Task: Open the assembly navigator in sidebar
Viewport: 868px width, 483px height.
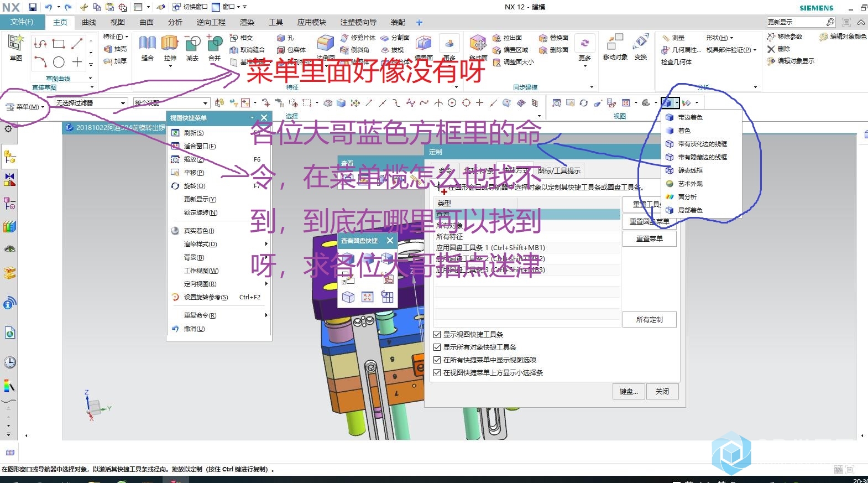Action: tap(9, 158)
